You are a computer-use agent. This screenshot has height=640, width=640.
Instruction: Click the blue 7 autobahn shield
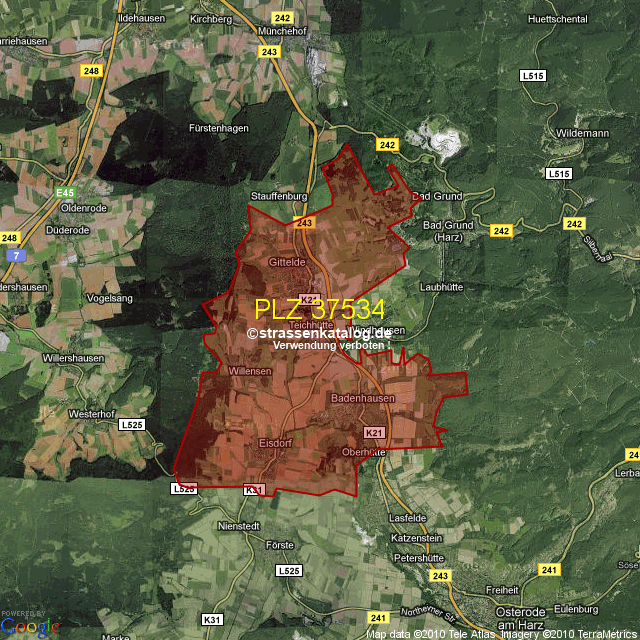pos(16,255)
